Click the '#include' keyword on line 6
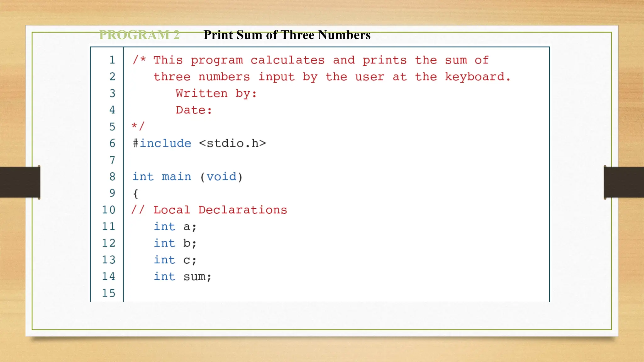 pyautogui.click(x=162, y=143)
